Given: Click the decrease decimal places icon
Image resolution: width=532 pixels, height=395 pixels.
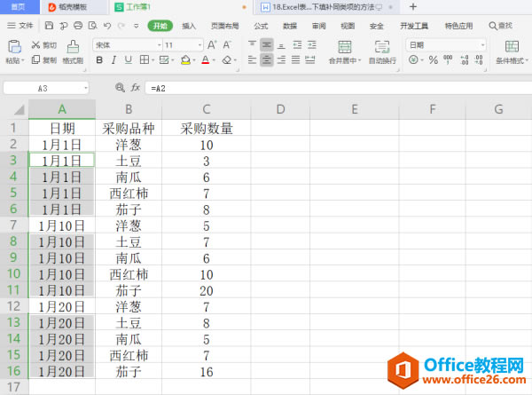Looking at the screenshot, I should pyautogui.click(x=479, y=60).
